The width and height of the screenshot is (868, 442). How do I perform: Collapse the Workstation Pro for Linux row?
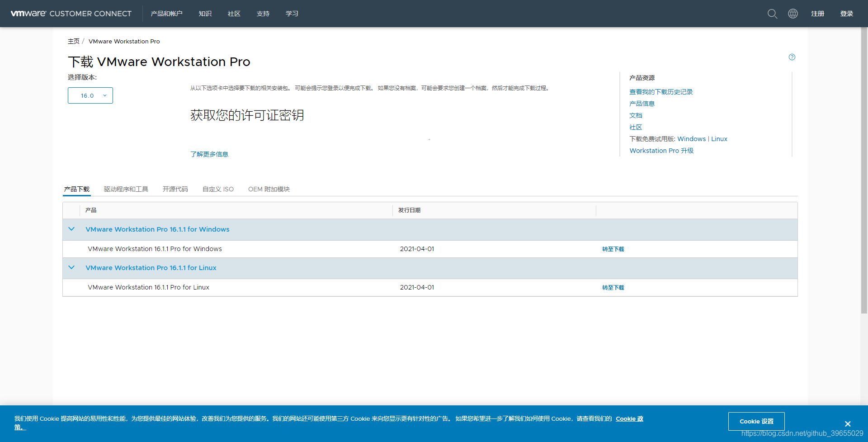(71, 268)
